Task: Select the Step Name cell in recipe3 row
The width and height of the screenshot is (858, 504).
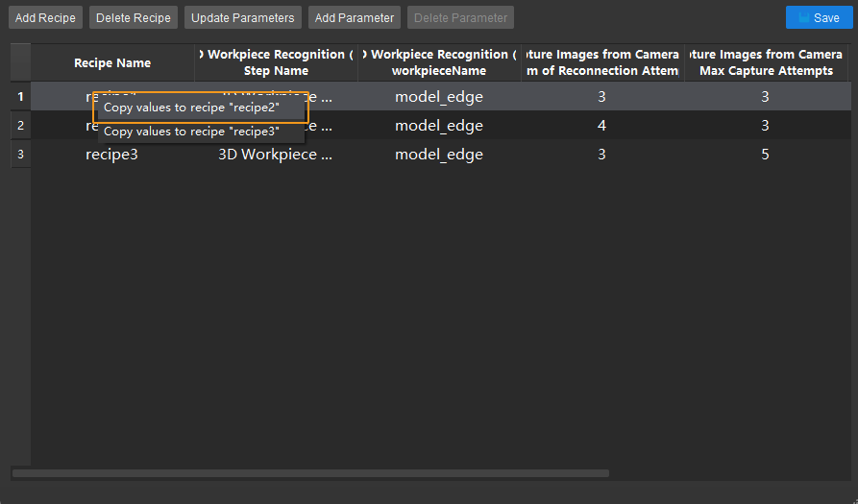Action: pyautogui.click(x=277, y=155)
